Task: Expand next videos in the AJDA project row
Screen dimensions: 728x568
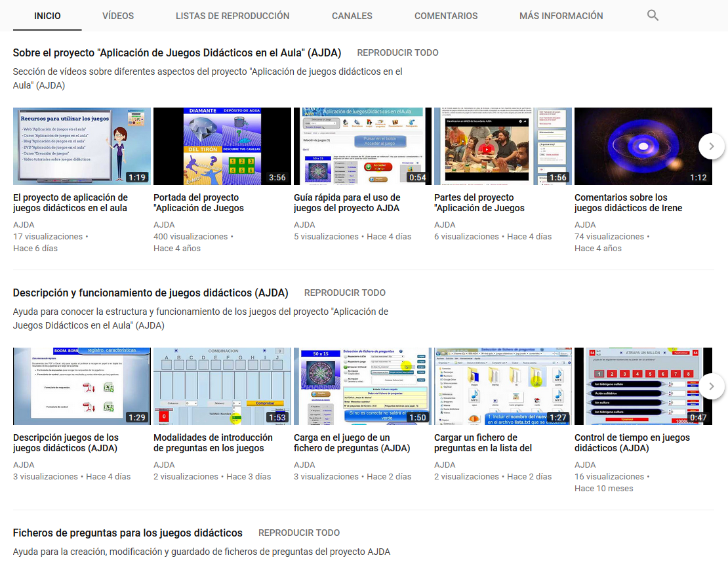Action: click(712, 146)
